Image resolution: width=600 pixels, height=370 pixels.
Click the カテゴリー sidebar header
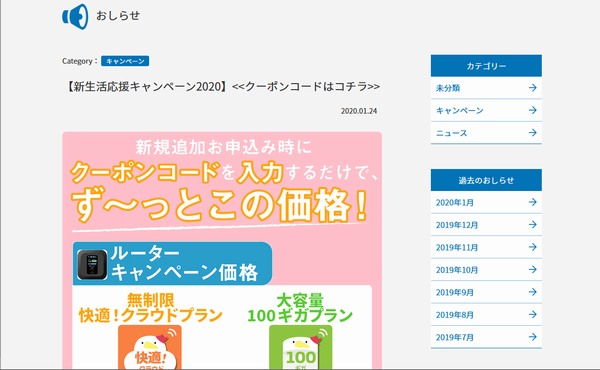(x=486, y=66)
